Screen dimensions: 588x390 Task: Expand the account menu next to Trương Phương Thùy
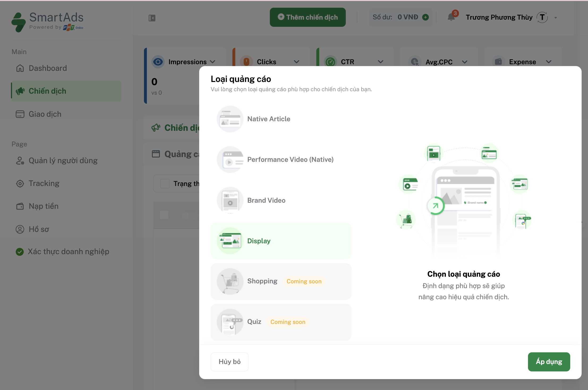[x=555, y=18]
